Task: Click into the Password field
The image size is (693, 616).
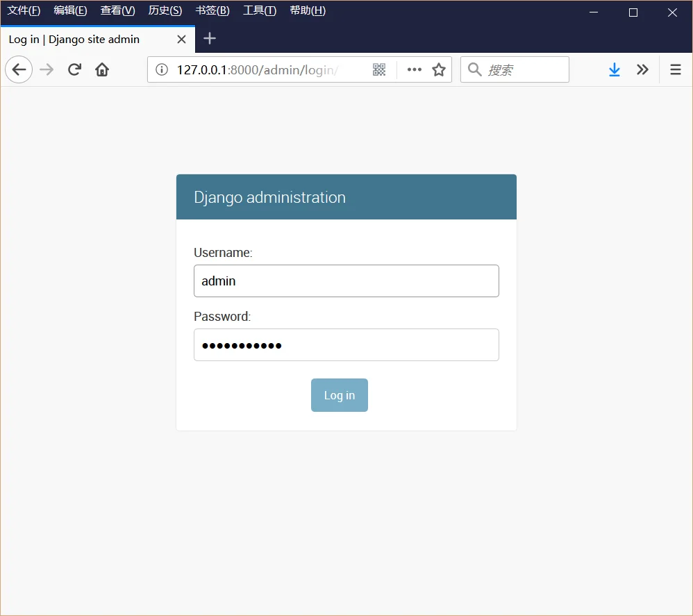Action: [346, 344]
